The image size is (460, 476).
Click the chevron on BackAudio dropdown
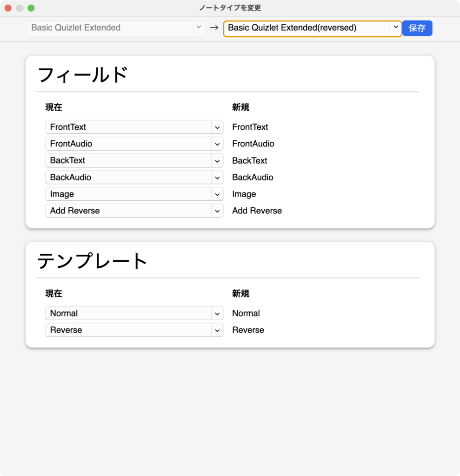[x=217, y=177]
